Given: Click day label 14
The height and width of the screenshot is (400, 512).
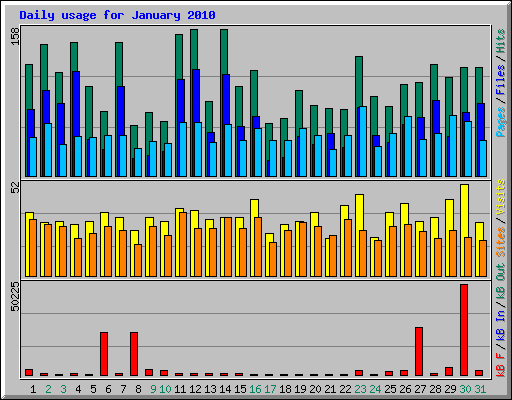Looking at the screenshot, I should (225, 389).
